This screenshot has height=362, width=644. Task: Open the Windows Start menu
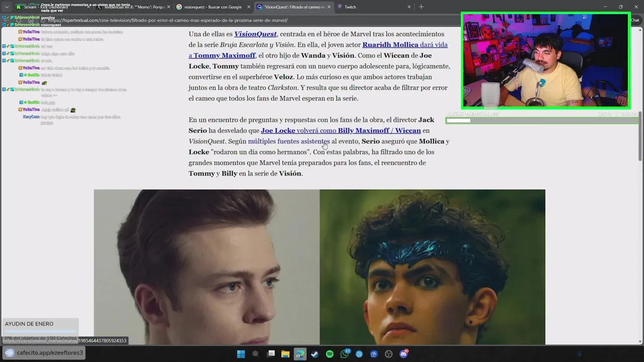(x=241, y=354)
